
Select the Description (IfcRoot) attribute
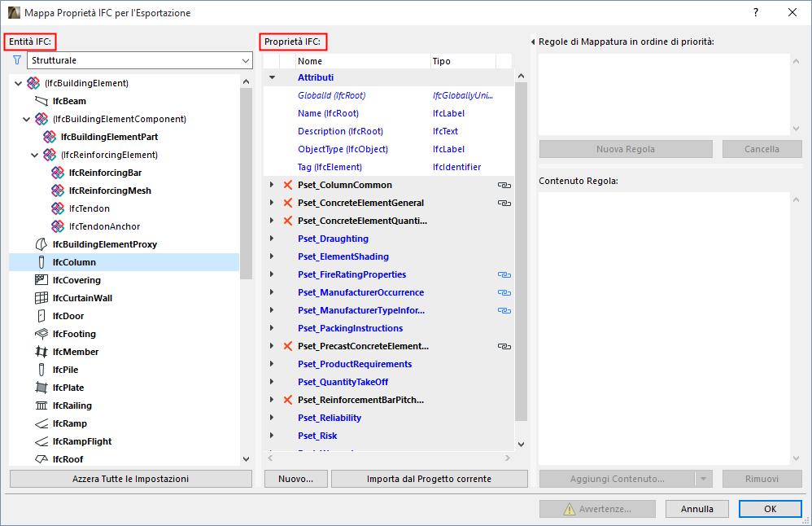click(x=389, y=131)
